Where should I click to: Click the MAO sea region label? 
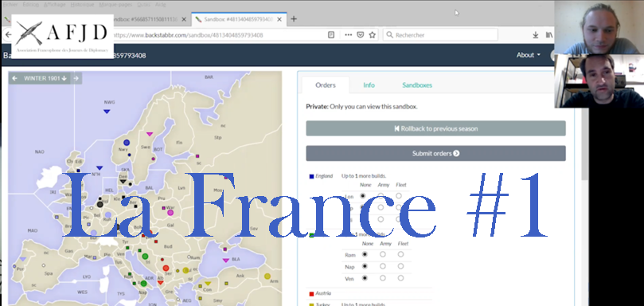point(32,231)
